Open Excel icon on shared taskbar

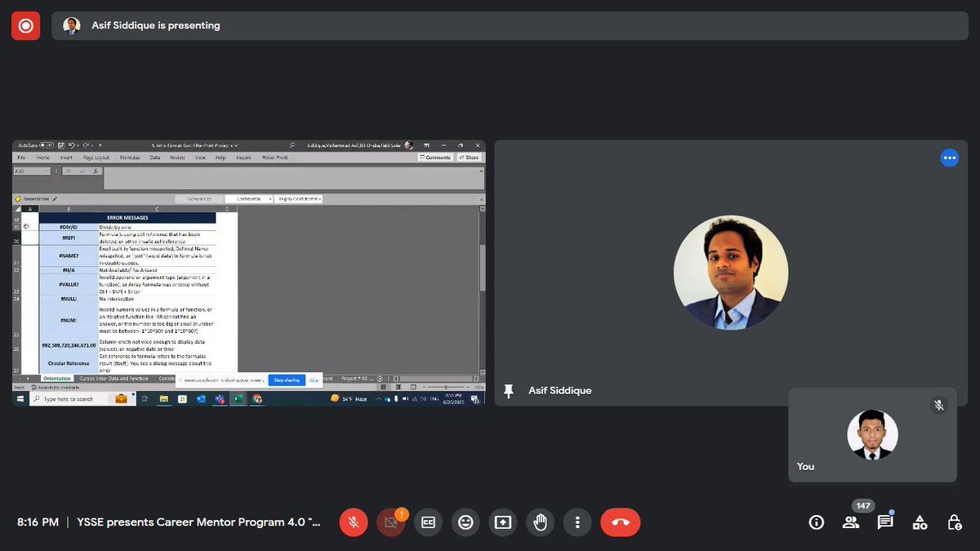(x=238, y=399)
